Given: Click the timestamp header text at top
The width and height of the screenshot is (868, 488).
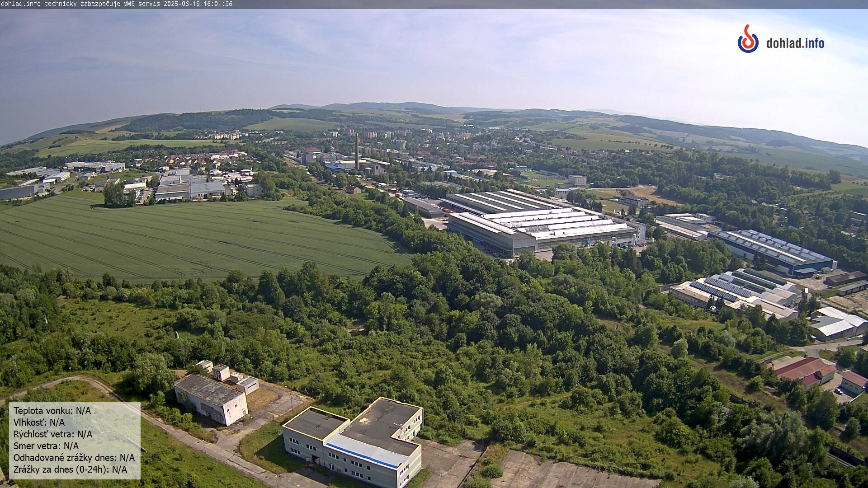Looking at the screenshot, I should coord(116,4).
